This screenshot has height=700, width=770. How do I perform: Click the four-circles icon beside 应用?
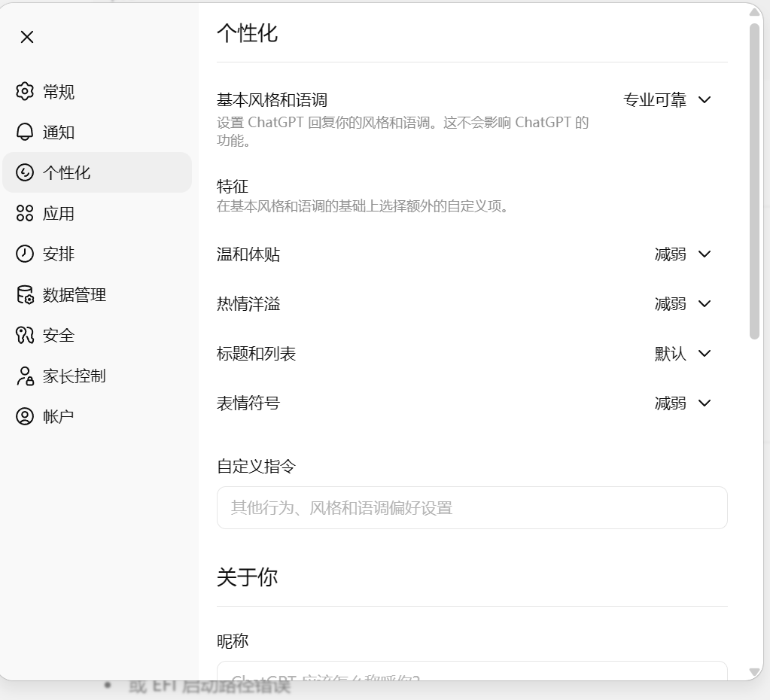click(25, 213)
